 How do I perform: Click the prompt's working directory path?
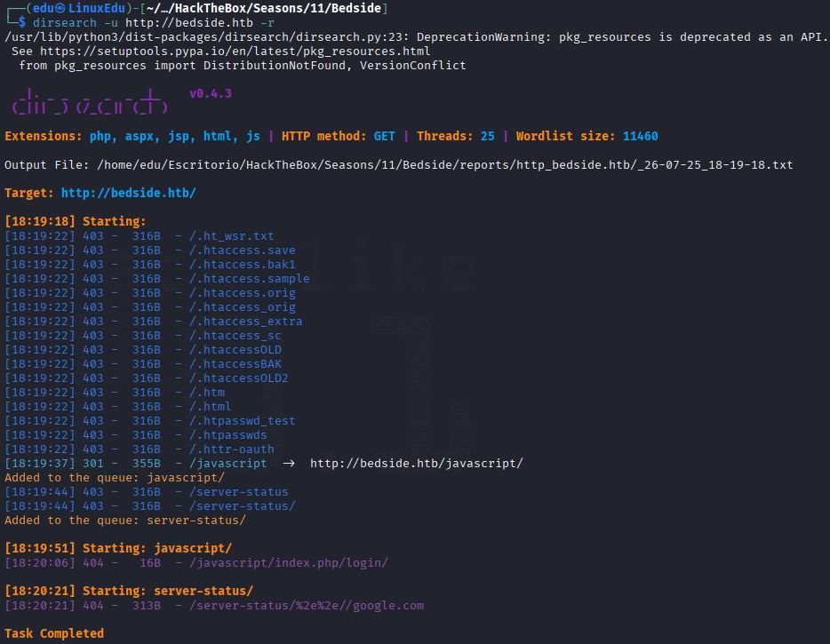pyautogui.click(x=264, y=9)
